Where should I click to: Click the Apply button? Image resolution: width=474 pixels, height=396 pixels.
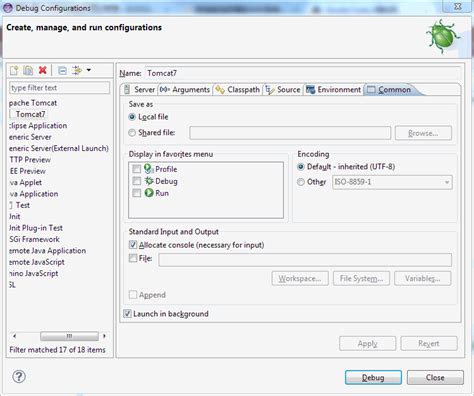pyautogui.click(x=368, y=343)
